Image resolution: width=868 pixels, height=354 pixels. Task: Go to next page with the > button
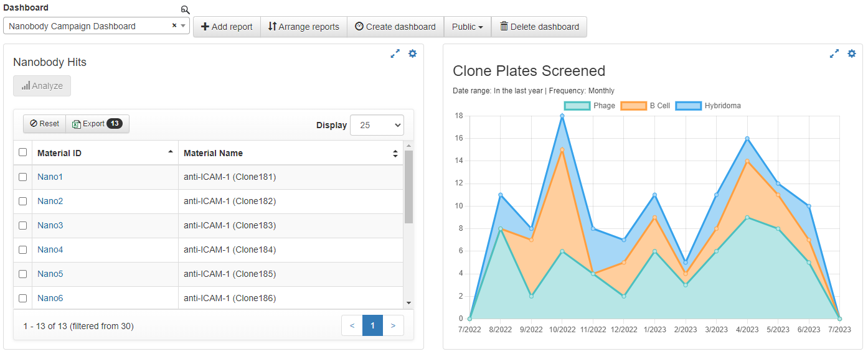(x=393, y=325)
